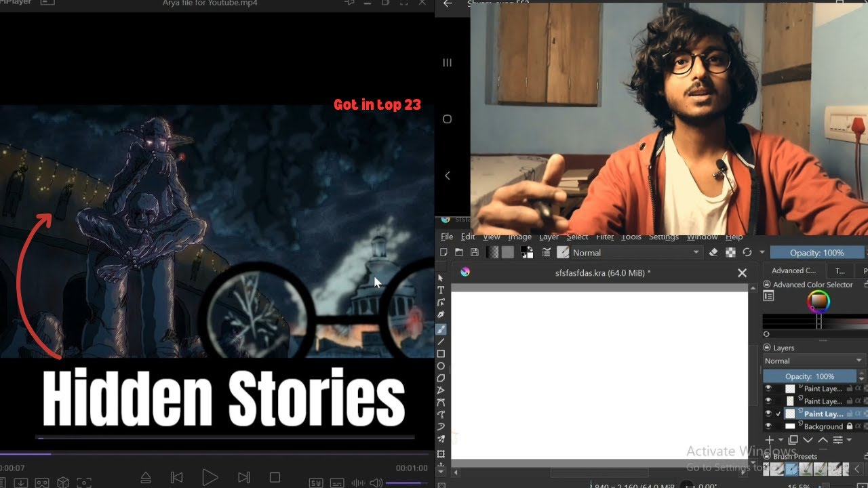Screen dimensions: 868x488
Task: Click the Duplicate Layer icon
Action: tap(793, 440)
